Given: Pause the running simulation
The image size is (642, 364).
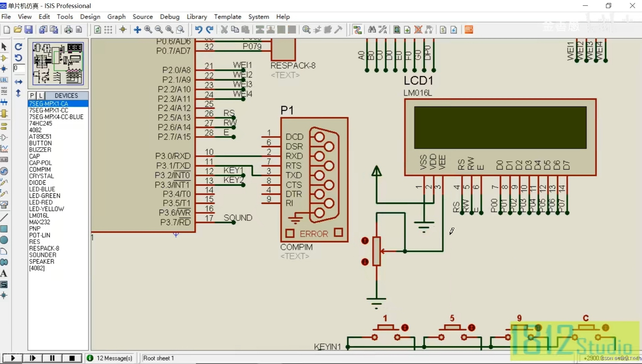Looking at the screenshot, I should pyautogui.click(x=52, y=358).
